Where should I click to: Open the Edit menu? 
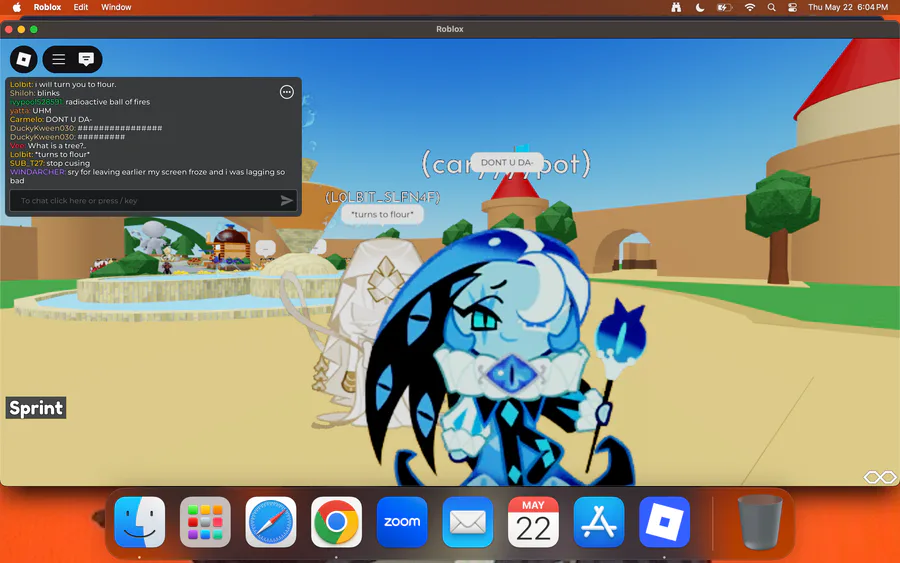pos(81,7)
